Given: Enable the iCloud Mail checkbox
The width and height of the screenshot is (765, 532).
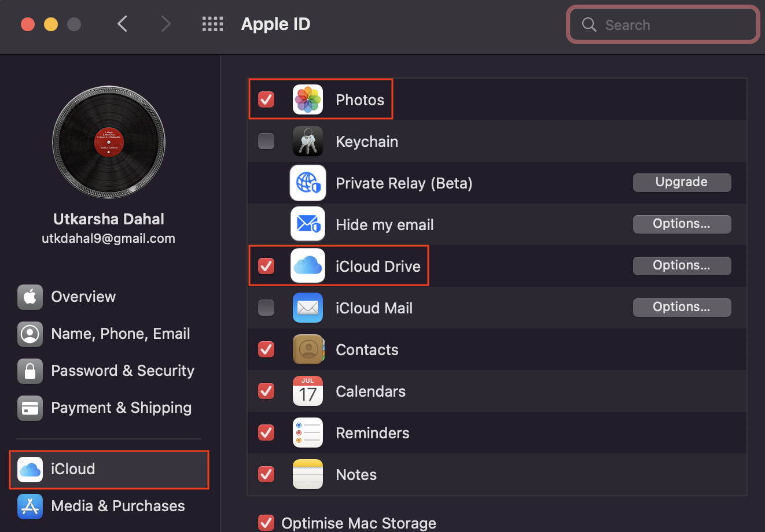Looking at the screenshot, I should tap(266, 308).
